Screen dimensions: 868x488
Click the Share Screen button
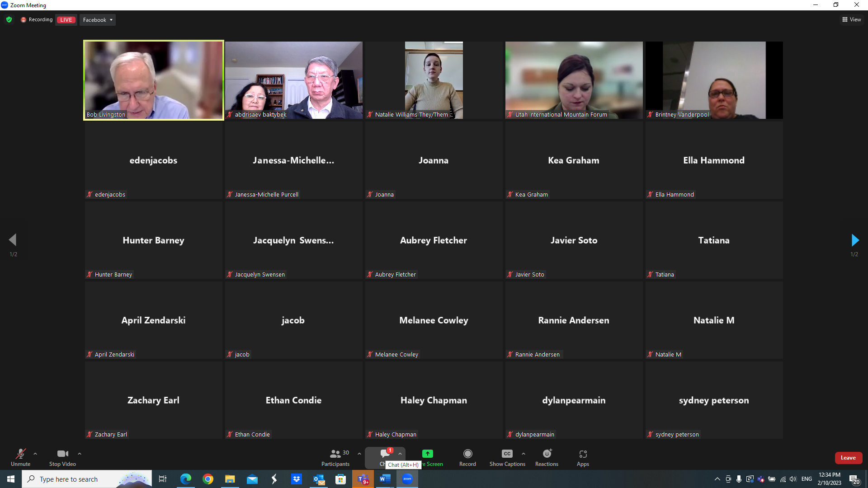coord(428,454)
